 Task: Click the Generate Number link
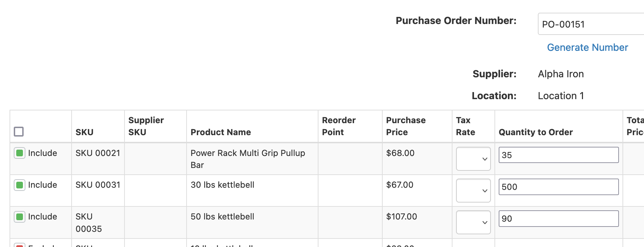pos(587,47)
